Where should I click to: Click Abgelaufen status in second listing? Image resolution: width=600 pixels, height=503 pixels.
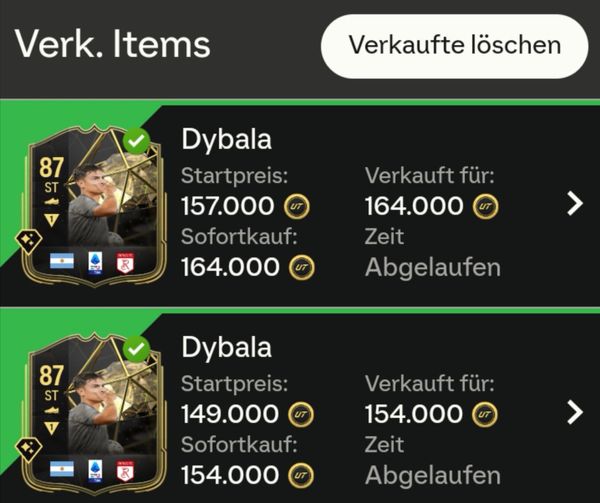(433, 475)
